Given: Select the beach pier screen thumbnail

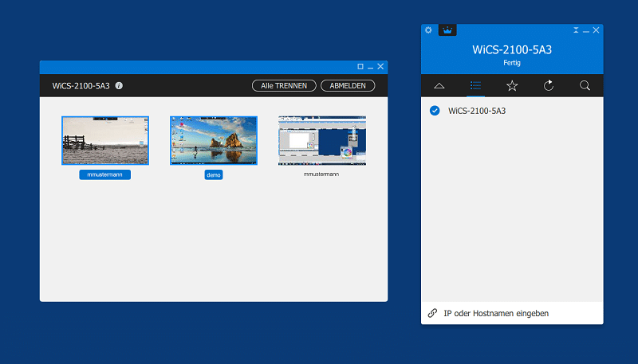Looking at the screenshot, I should click(x=105, y=140).
